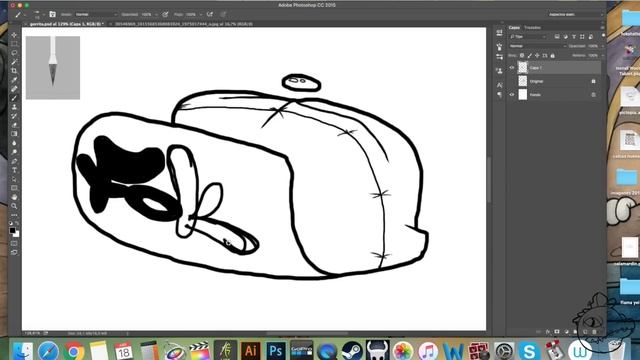Select the Healing Brush tool

pos(14,89)
